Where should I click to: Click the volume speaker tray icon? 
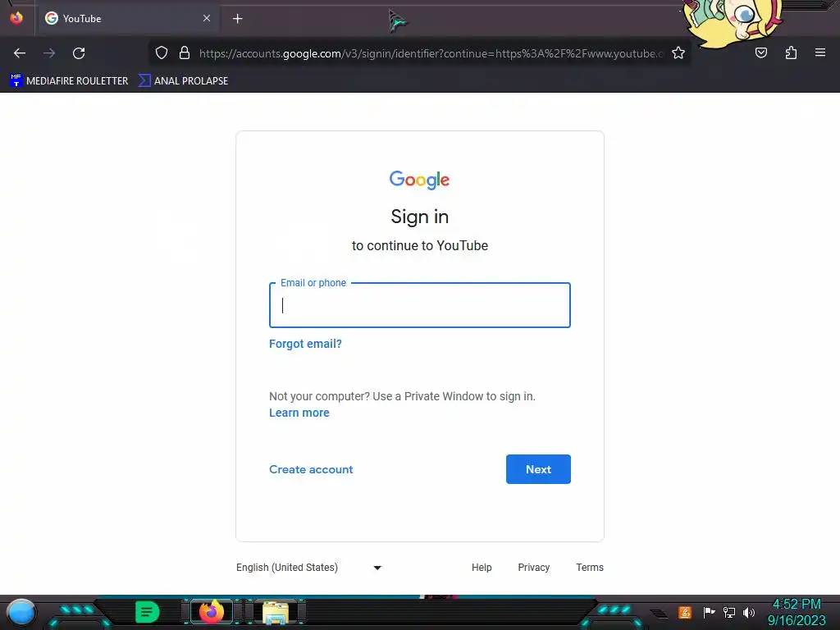749,612
